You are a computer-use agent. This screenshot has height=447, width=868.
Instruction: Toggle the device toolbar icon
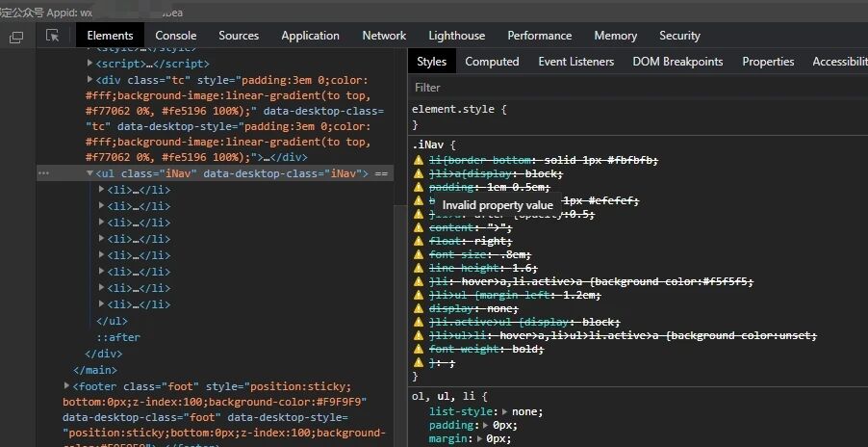(16, 37)
